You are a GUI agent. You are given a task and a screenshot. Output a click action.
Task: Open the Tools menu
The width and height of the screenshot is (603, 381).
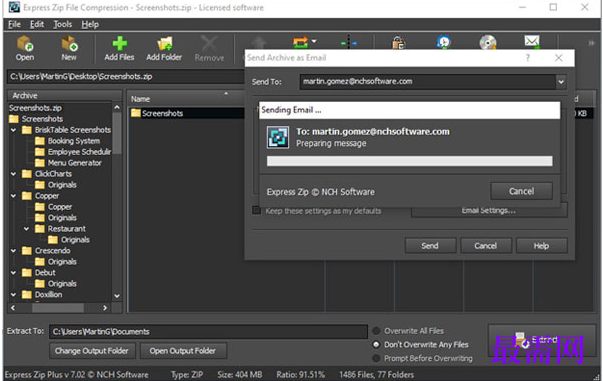tap(63, 25)
